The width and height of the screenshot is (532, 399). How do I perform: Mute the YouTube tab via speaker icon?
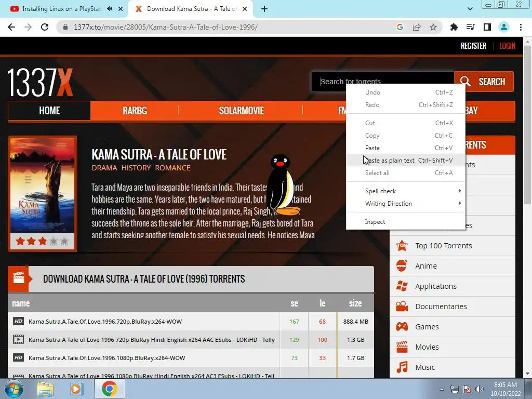pyautogui.click(x=109, y=9)
